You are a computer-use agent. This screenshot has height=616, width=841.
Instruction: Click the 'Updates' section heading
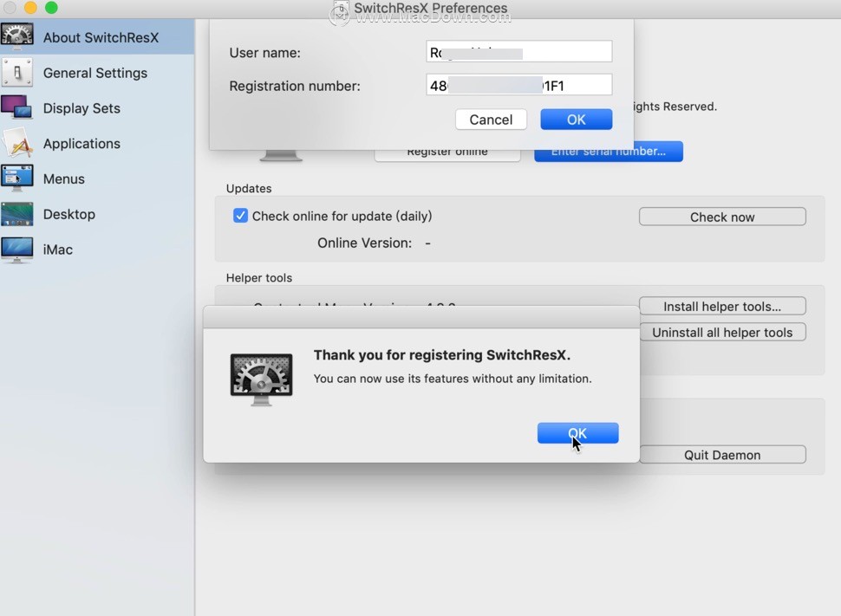click(x=249, y=188)
